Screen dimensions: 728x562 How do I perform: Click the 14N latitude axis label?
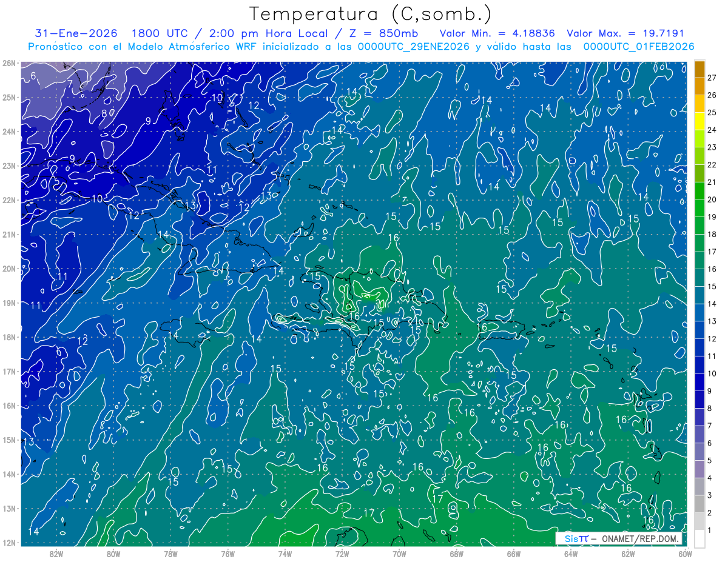9,474
